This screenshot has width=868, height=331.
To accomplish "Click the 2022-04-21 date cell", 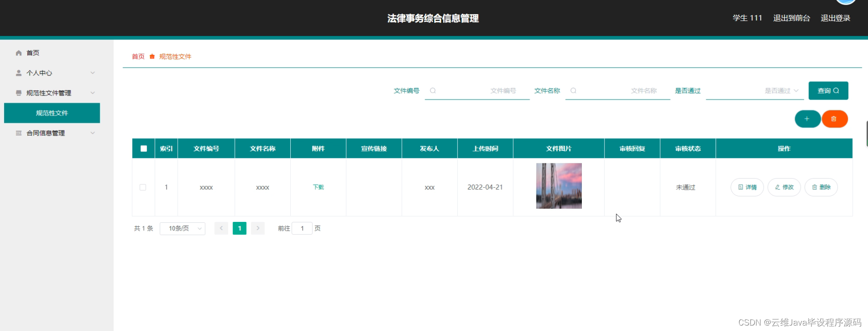I will (x=485, y=187).
